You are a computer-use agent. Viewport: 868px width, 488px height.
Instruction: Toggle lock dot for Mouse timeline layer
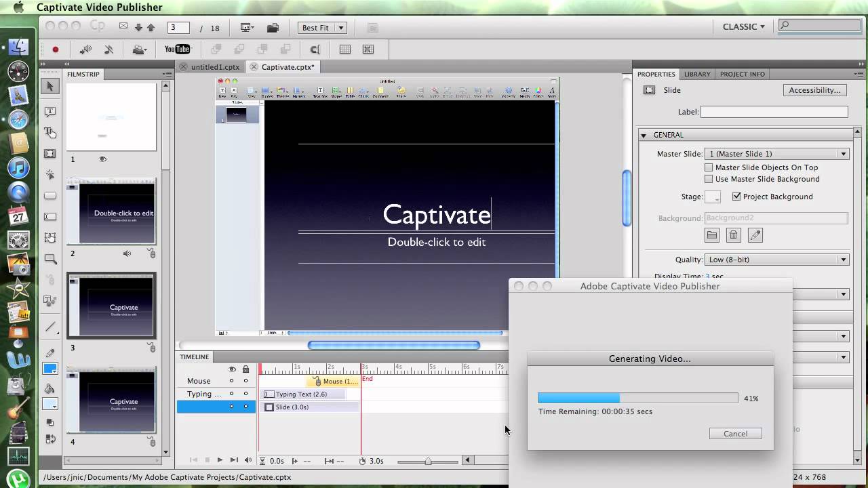[x=245, y=381]
